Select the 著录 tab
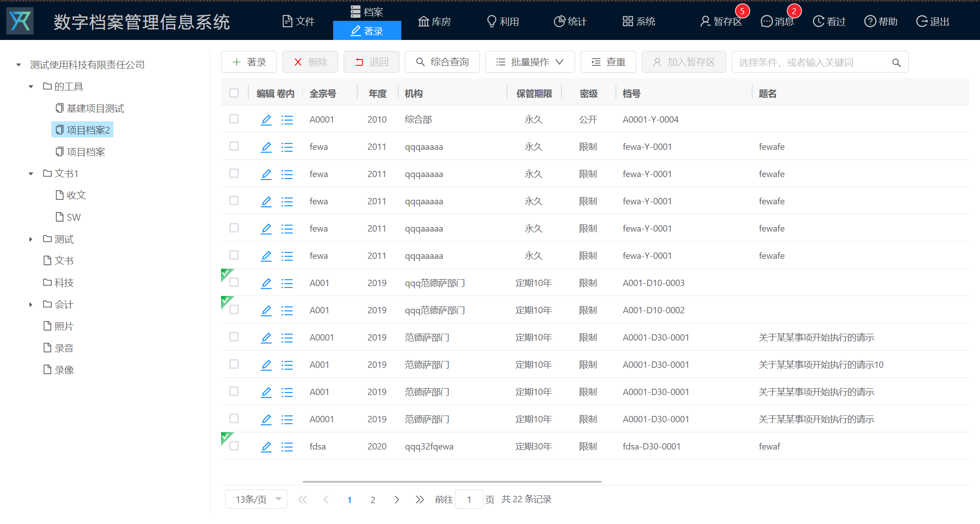 pyautogui.click(x=367, y=31)
